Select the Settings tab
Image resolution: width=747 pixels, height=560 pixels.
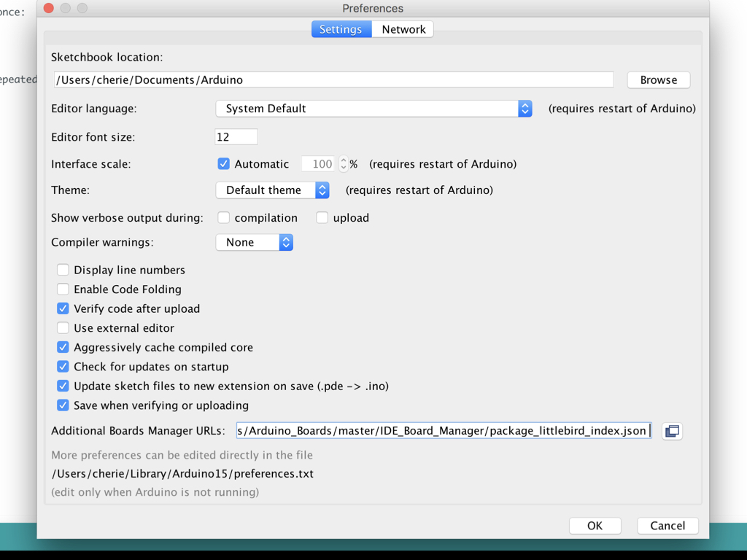pyautogui.click(x=341, y=29)
